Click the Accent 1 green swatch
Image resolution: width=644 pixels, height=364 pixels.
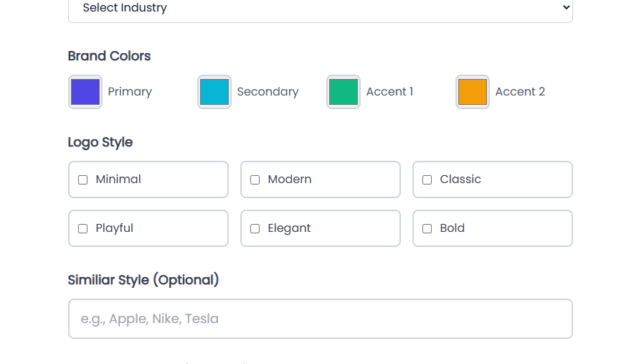(344, 92)
